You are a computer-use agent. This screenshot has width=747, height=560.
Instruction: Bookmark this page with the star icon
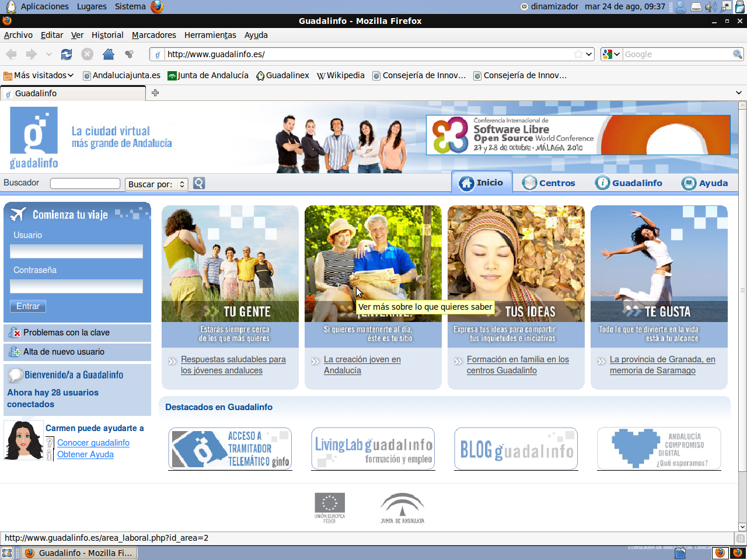pyautogui.click(x=578, y=54)
